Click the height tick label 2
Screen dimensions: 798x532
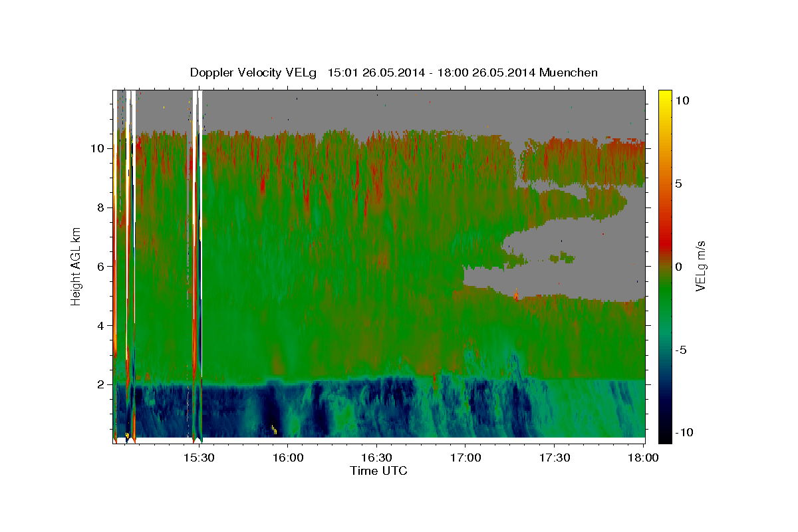tap(99, 384)
